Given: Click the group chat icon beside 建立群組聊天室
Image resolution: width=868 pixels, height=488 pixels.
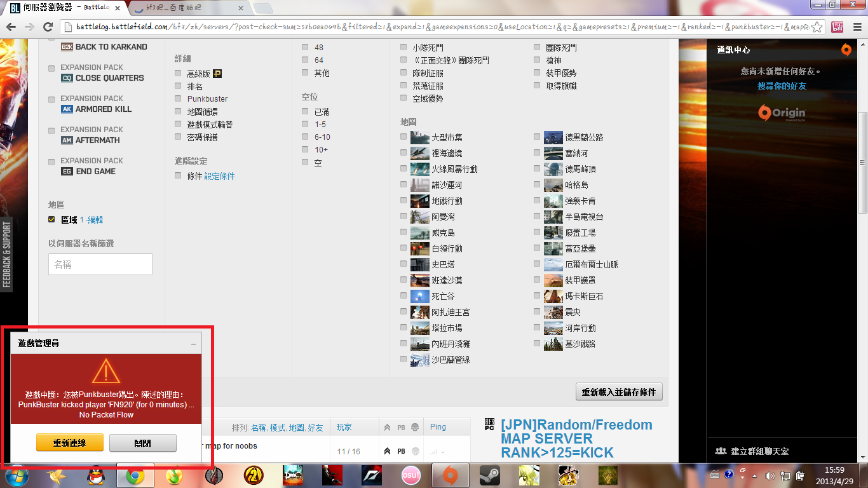Looking at the screenshot, I should (x=721, y=451).
